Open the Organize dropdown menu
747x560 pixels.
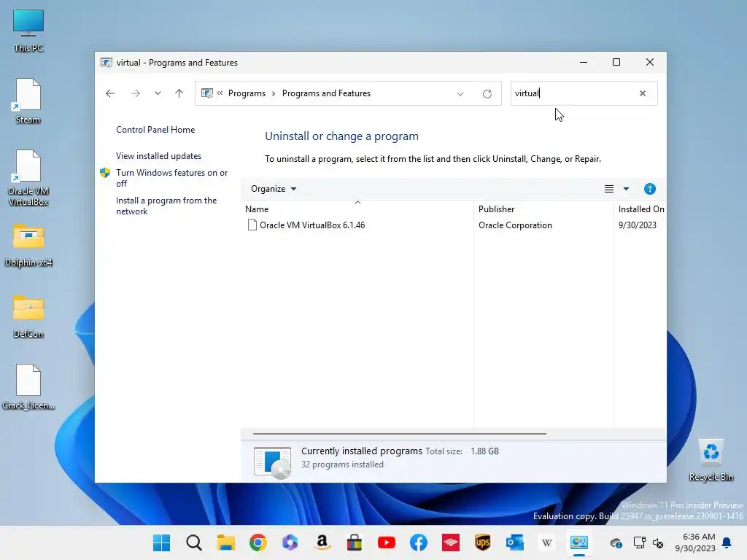click(274, 189)
